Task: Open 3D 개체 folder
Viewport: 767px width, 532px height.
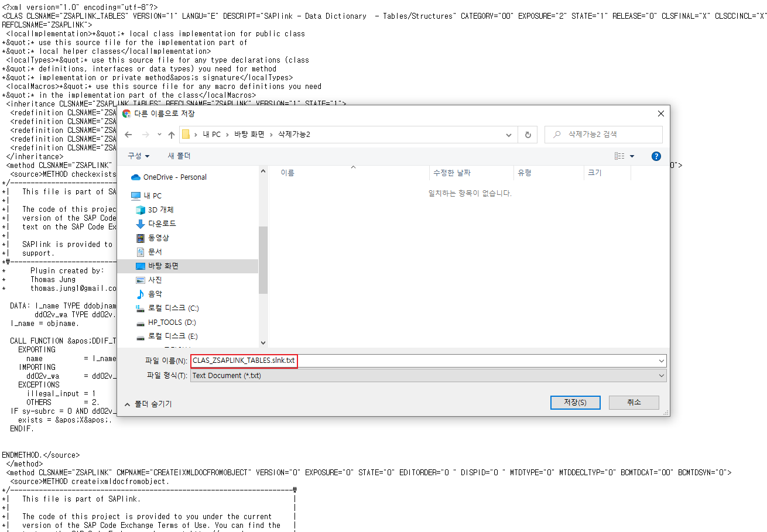Action: [155, 210]
